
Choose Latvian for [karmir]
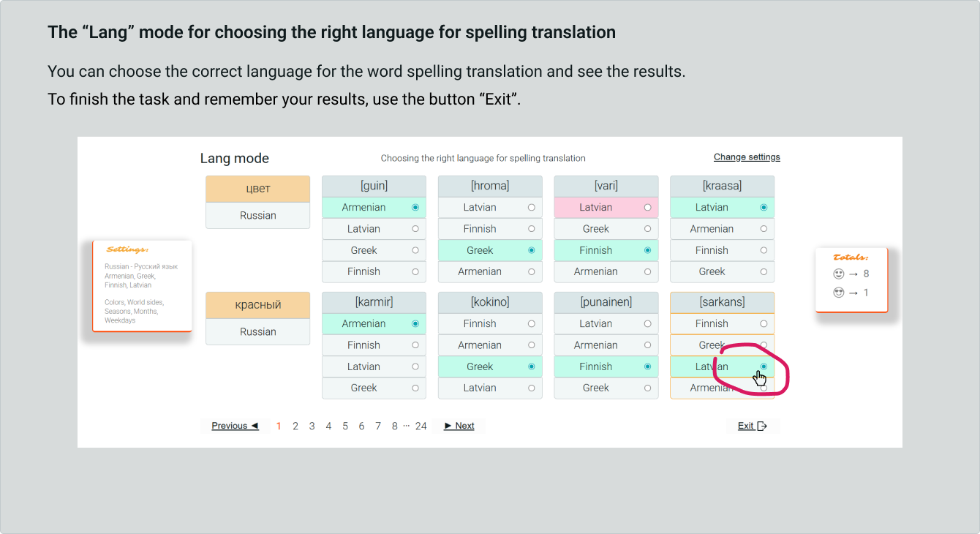pyautogui.click(x=374, y=366)
